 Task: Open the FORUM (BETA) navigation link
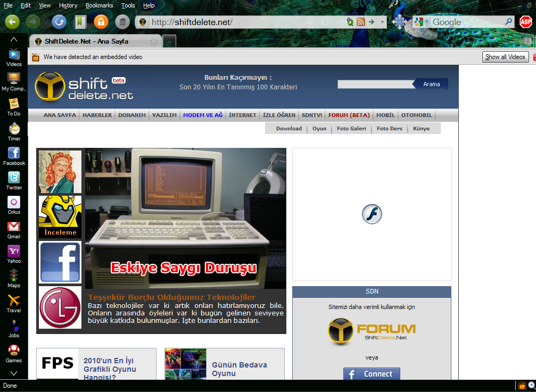click(349, 115)
